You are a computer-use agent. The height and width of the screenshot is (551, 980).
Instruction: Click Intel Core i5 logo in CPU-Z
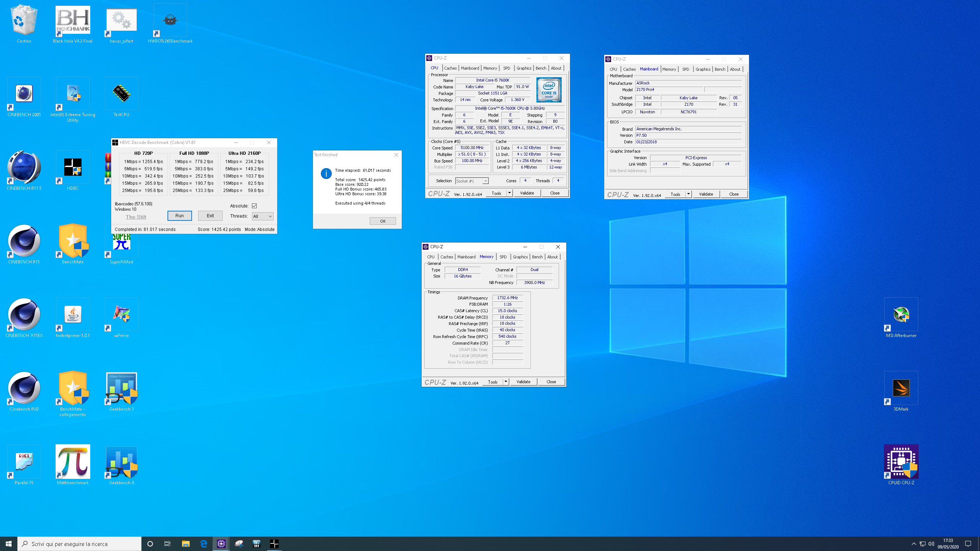[549, 90]
